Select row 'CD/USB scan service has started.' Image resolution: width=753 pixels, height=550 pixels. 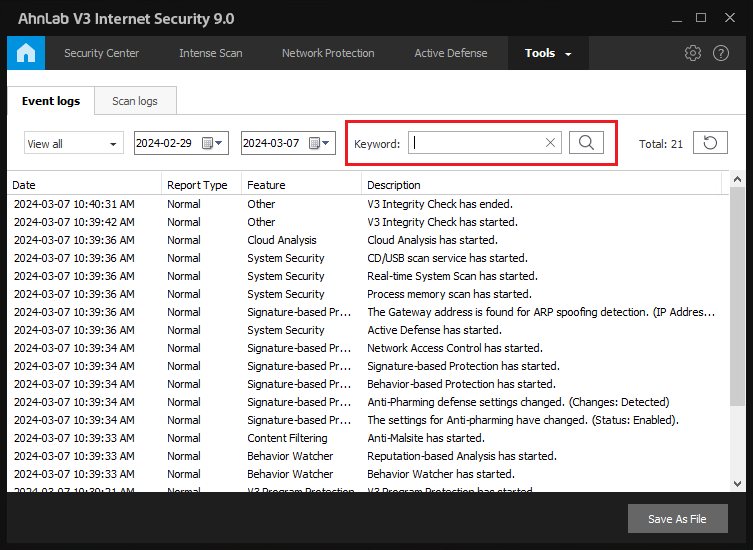(x=368, y=258)
